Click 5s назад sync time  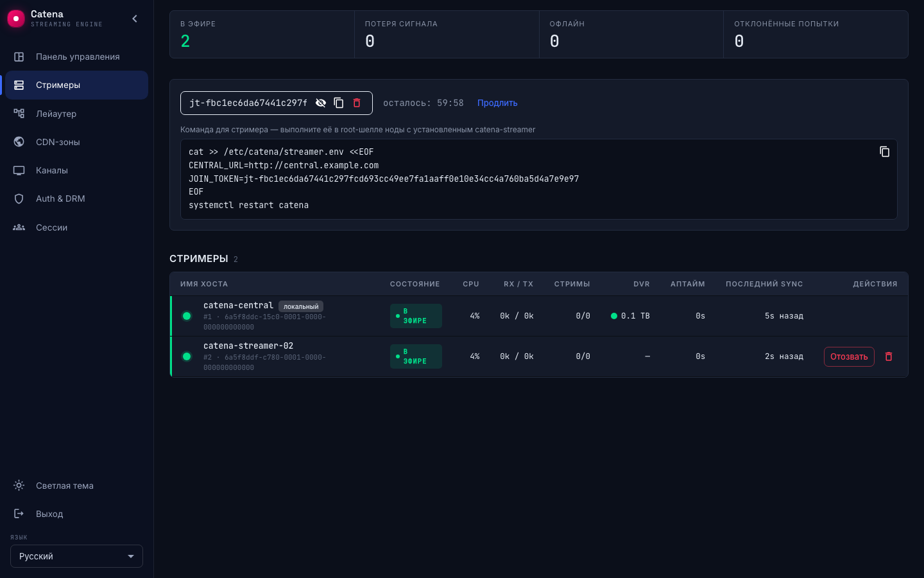[784, 316]
